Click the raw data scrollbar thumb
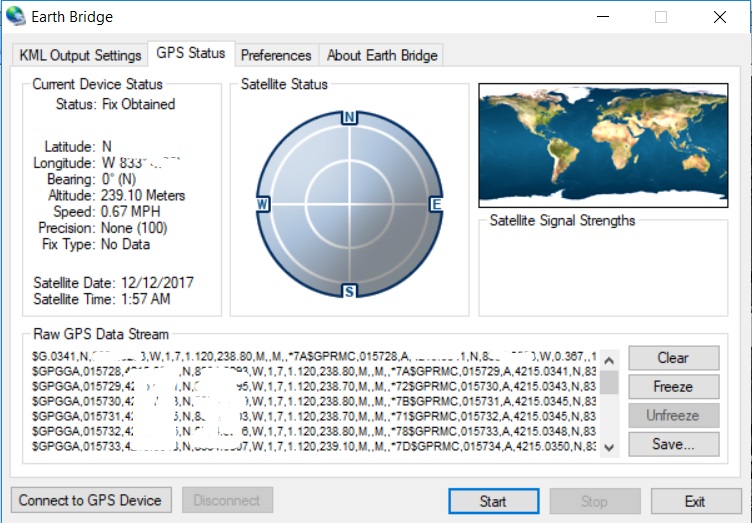752x523 pixels. tap(609, 383)
